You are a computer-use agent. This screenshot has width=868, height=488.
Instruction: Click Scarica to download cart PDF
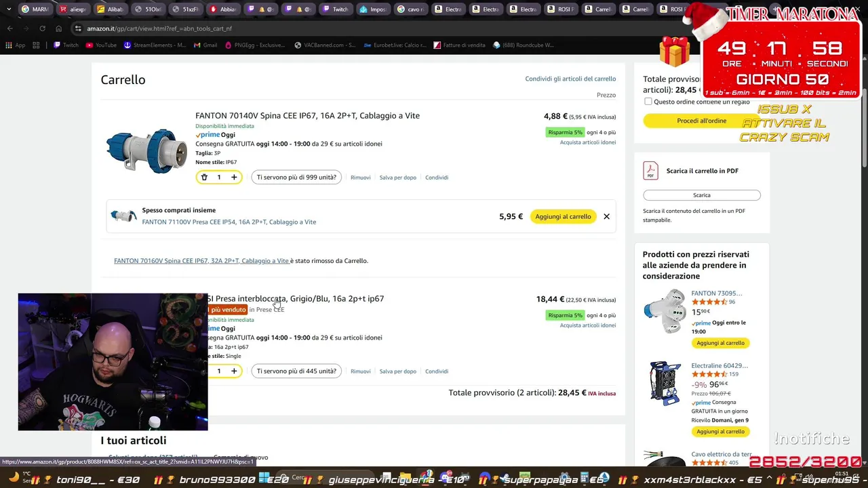pyautogui.click(x=701, y=195)
